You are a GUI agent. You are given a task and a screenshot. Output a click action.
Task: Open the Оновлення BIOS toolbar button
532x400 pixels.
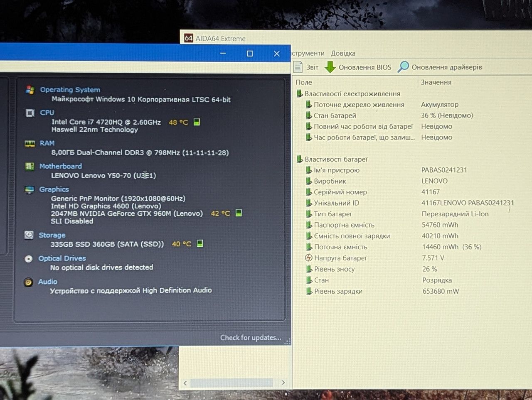358,67
